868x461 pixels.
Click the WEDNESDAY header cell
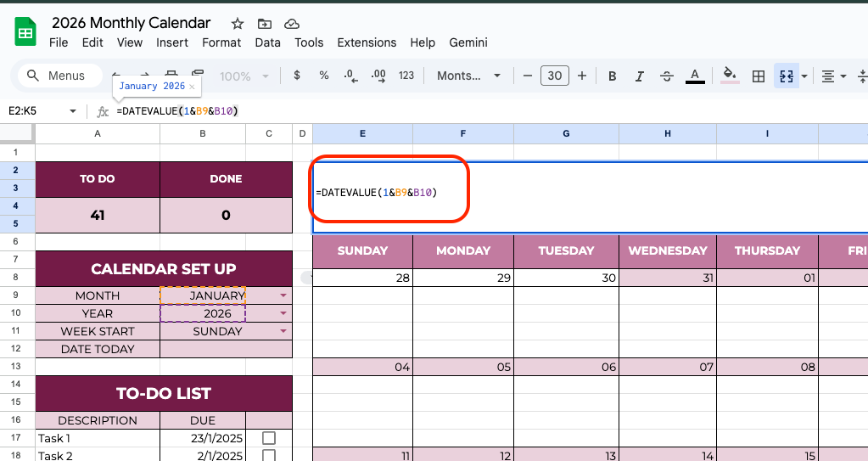(668, 250)
